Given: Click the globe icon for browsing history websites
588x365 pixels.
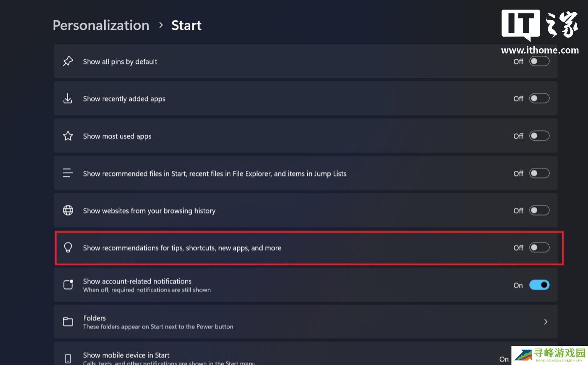Looking at the screenshot, I should coord(68,210).
